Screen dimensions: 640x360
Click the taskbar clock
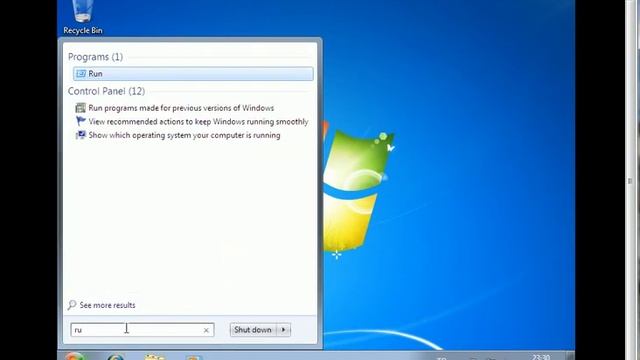point(541,357)
